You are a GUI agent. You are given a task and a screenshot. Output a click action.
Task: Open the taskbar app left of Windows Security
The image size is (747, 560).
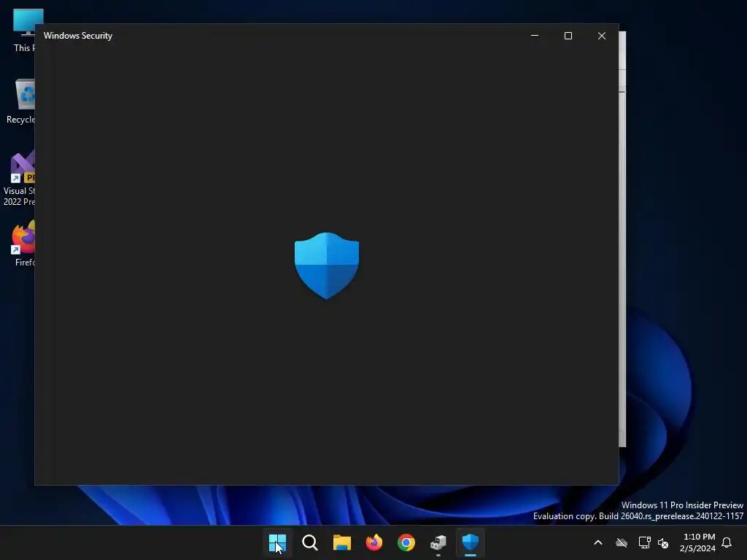click(x=438, y=542)
